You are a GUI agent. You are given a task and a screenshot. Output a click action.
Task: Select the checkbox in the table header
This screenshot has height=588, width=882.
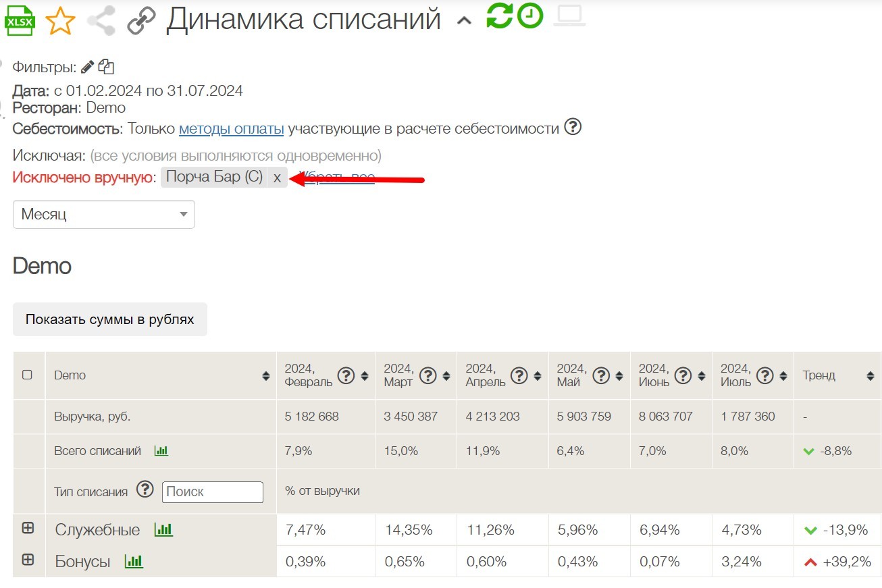(28, 375)
